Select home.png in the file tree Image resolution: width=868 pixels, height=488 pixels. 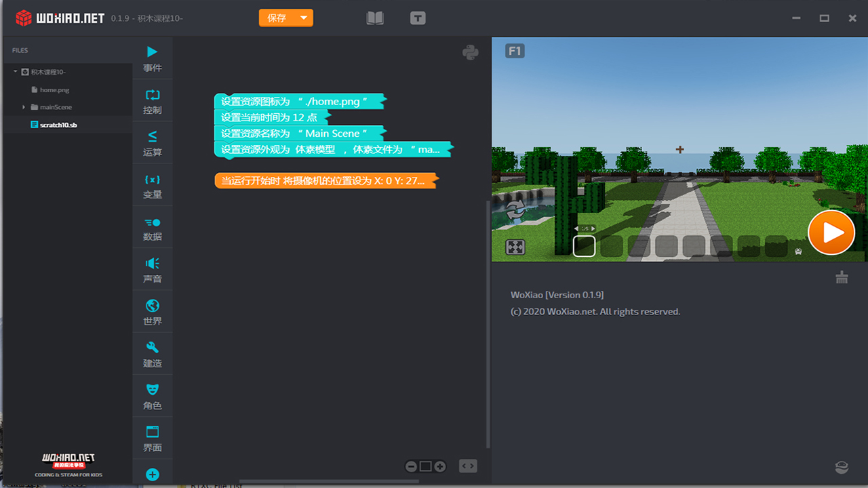[x=54, y=89]
